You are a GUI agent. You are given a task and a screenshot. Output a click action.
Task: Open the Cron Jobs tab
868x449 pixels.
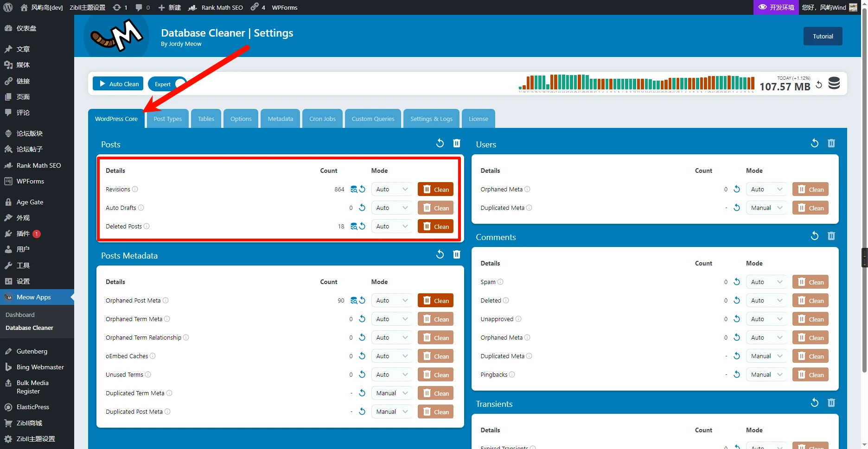click(x=322, y=119)
